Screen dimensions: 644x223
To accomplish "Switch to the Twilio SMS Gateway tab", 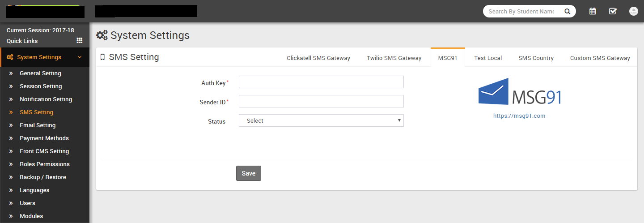I will [x=394, y=58].
